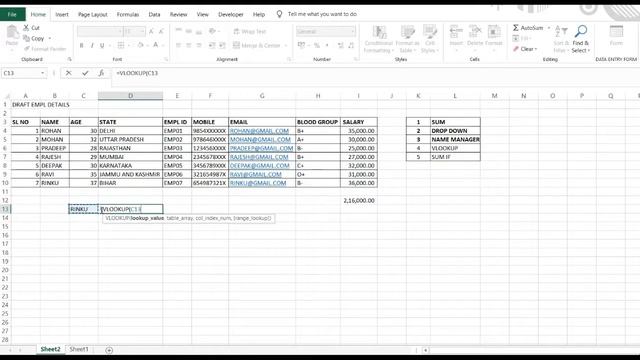This screenshot has width=640, height=360.
Task: Open Find & Select magnifier
Action: tap(580, 39)
